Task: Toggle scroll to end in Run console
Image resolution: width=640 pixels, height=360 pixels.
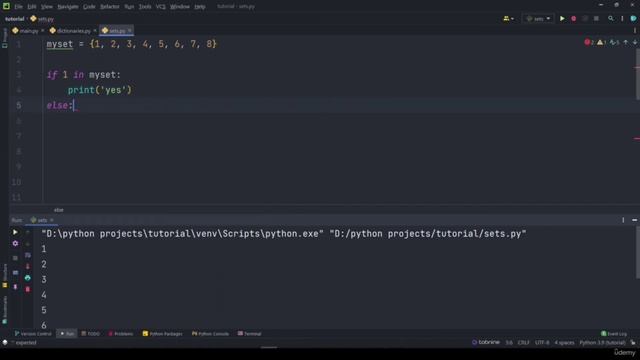Action: click(27, 266)
